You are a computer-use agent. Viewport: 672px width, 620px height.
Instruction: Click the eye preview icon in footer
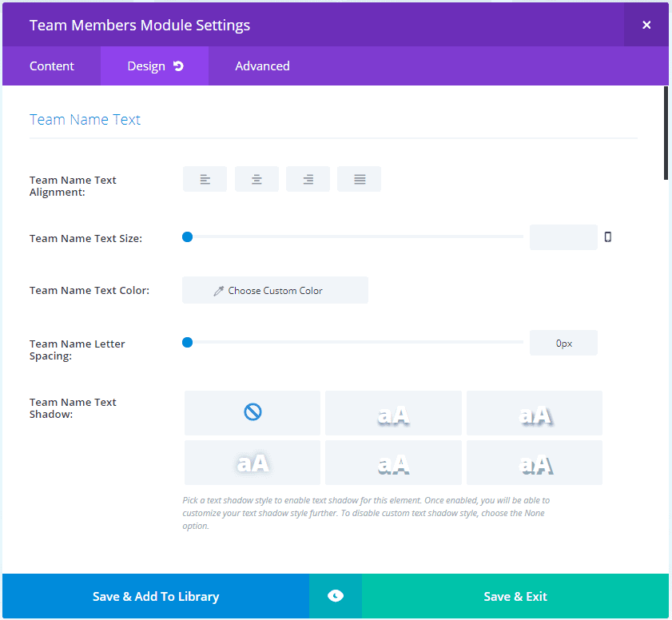pyautogui.click(x=336, y=596)
